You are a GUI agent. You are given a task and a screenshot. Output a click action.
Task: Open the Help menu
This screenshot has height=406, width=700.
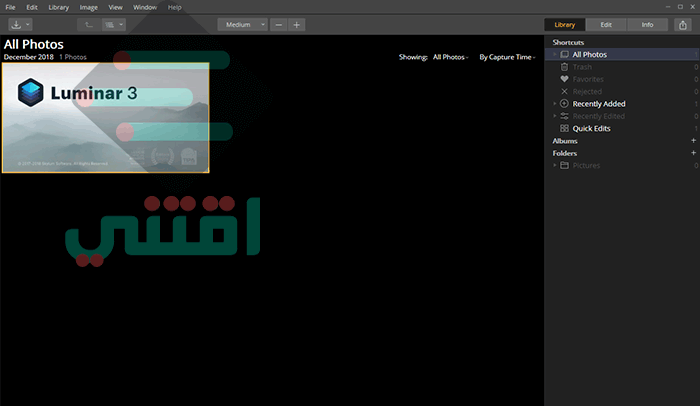click(175, 7)
